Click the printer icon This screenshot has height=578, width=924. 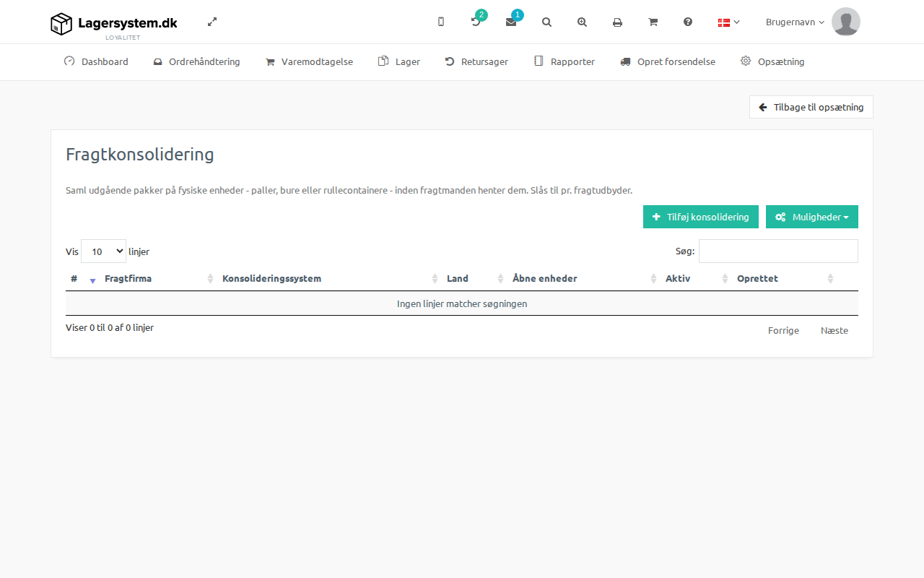click(618, 22)
